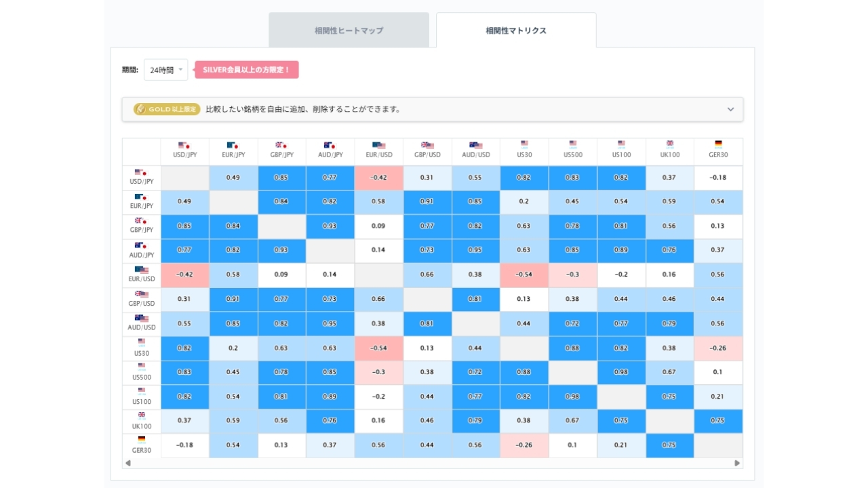Open the 24時間 period dropdown
The width and height of the screenshot is (868, 488).
(165, 70)
